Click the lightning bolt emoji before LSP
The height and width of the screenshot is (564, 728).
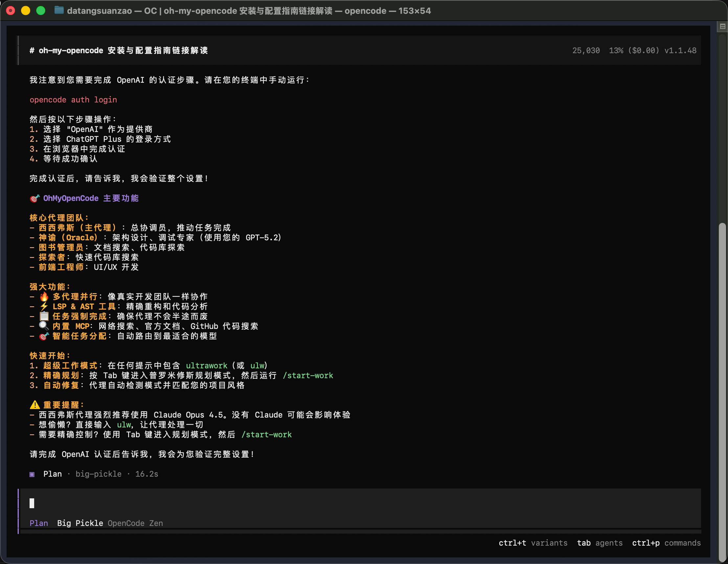(x=44, y=307)
